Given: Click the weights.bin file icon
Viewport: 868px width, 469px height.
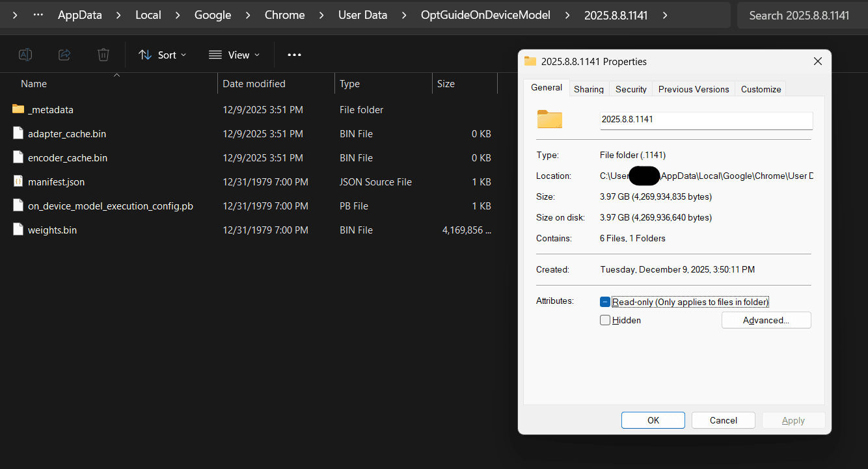Looking at the screenshot, I should 18,230.
